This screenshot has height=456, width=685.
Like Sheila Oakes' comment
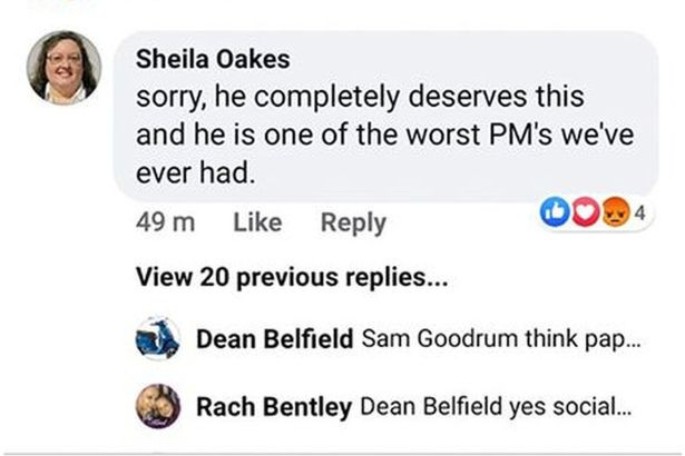pyautogui.click(x=257, y=222)
